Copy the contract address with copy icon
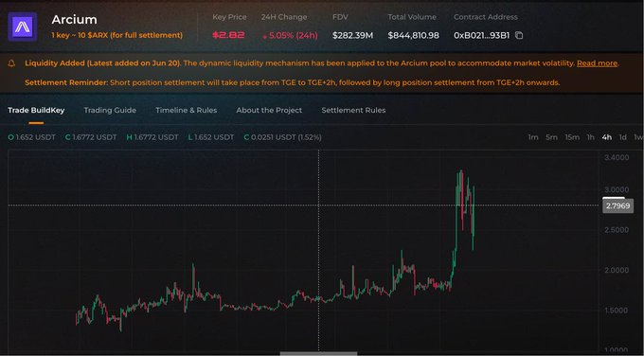Image resolution: width=644 pixels, height=356 pixels. click(x=519, y=35)
